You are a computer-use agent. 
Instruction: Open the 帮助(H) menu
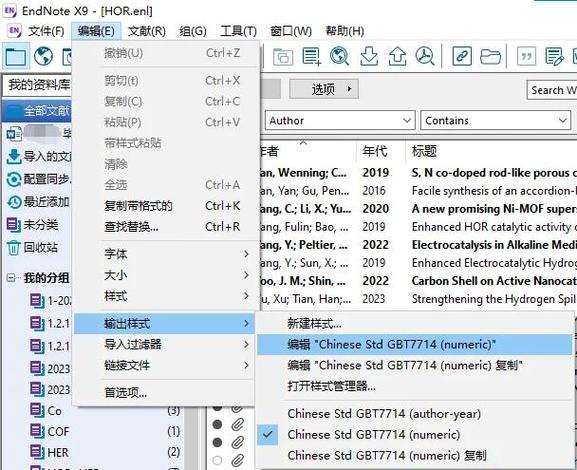[345, 31]
